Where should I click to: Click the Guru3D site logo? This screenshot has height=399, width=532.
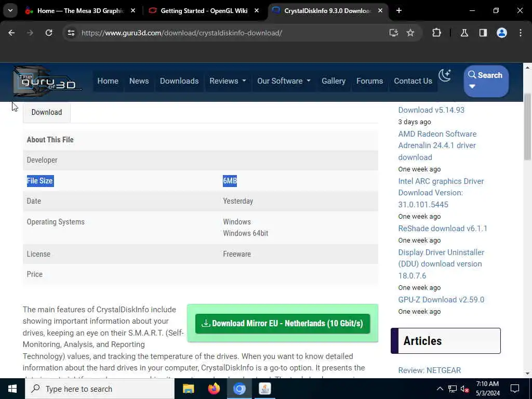click(x=47, y=82)
